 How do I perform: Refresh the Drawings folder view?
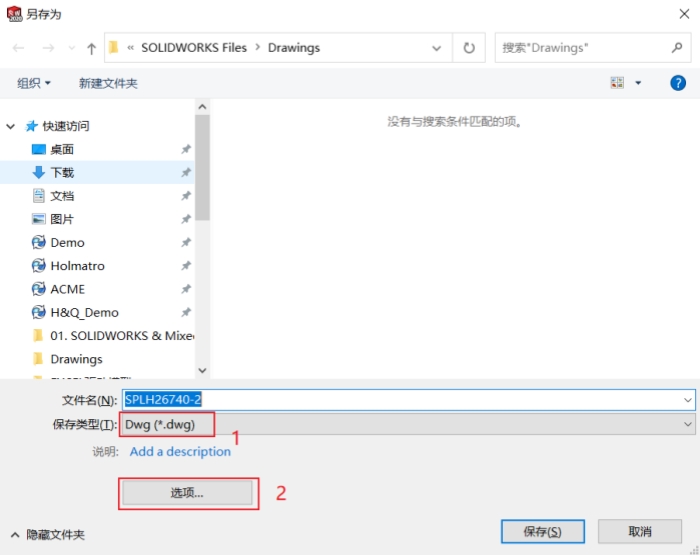469,48
